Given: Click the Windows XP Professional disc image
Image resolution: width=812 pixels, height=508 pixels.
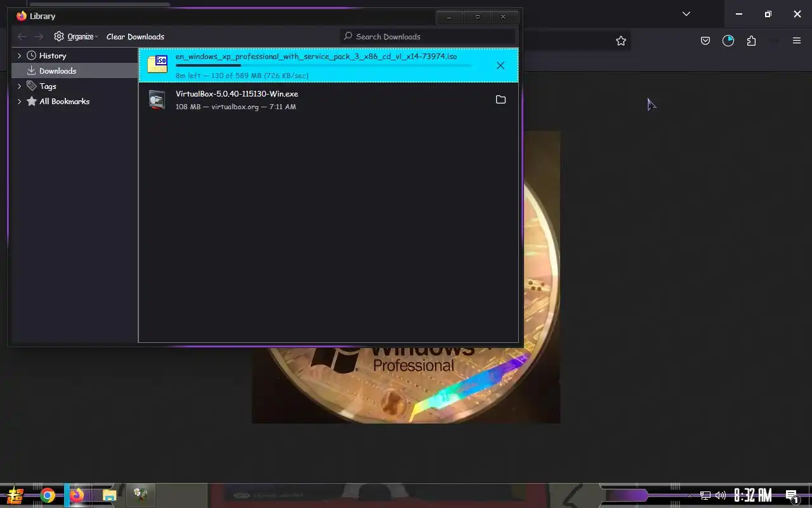Looking at the screenshot, I should [406, 277].
